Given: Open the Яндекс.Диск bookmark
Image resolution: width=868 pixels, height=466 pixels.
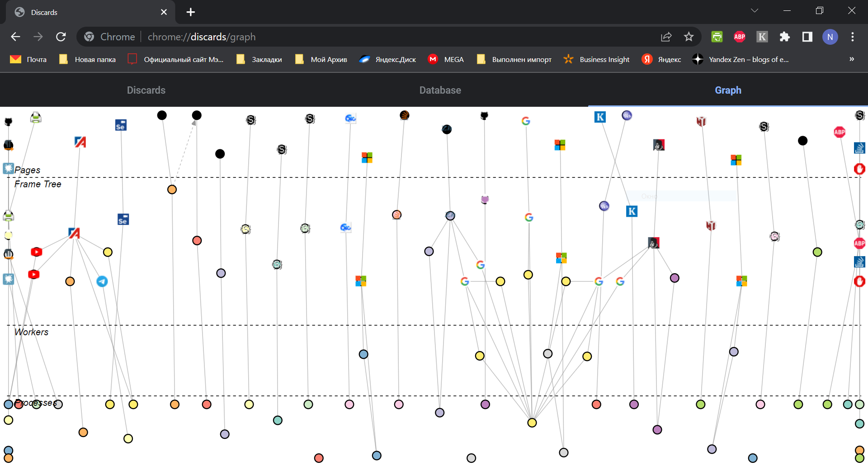Looking at the screenshot, I should (387, 59).
